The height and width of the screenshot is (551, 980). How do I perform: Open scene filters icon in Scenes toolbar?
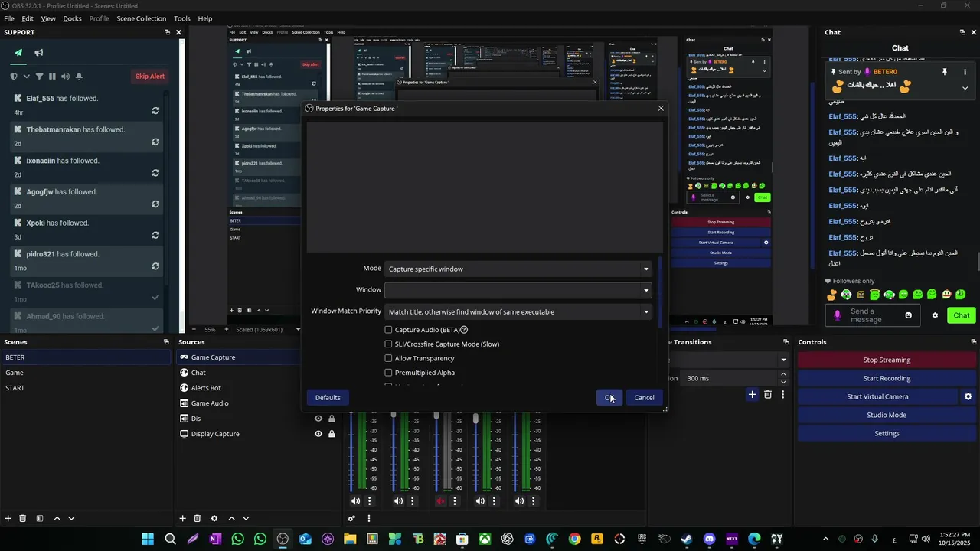click(40, 518)
